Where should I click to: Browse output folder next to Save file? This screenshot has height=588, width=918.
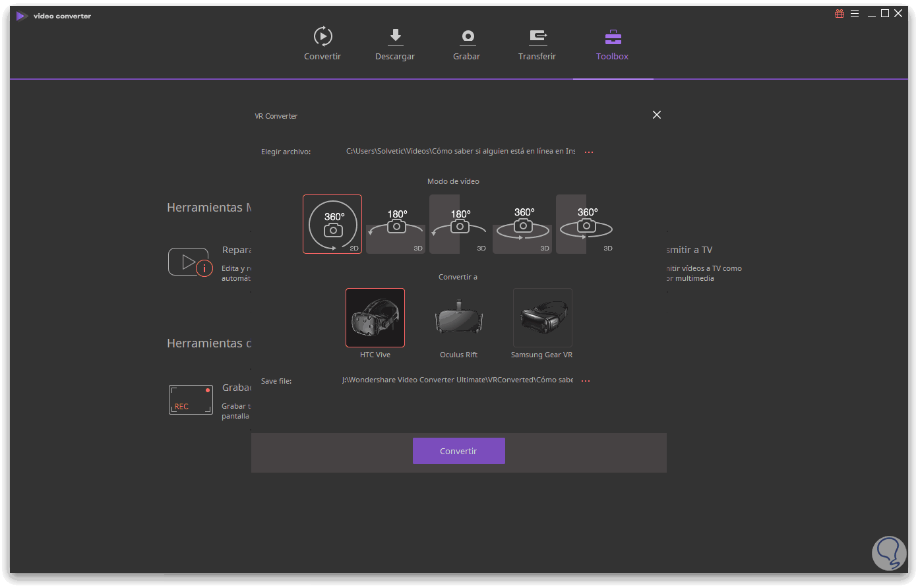(586, 381)
